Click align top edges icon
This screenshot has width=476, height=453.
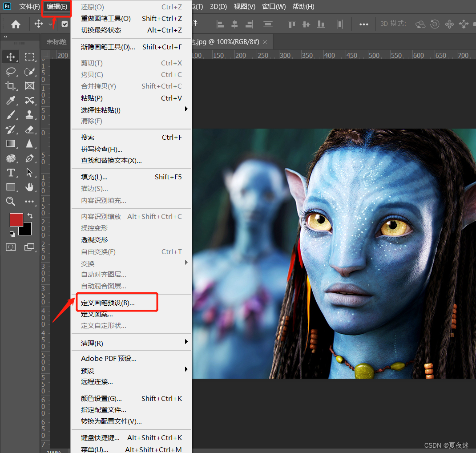pyautogui.click(x=292, y=24)
